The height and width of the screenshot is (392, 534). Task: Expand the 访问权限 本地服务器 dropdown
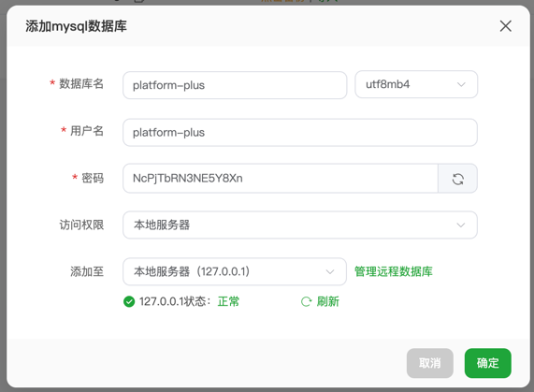coord(300,225)
